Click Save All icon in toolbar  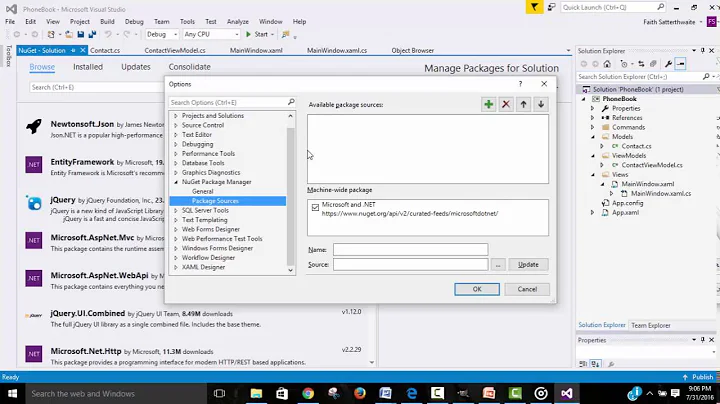[92, 34]
